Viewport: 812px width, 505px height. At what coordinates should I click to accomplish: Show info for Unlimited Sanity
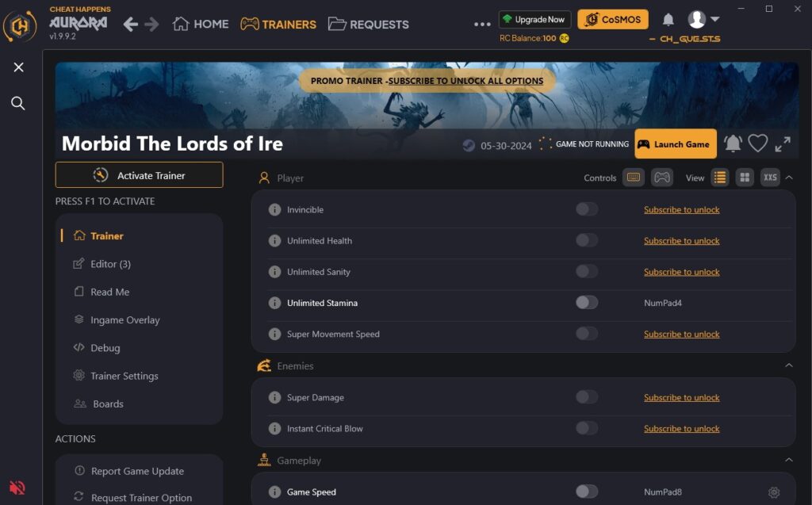coord(274,272)
